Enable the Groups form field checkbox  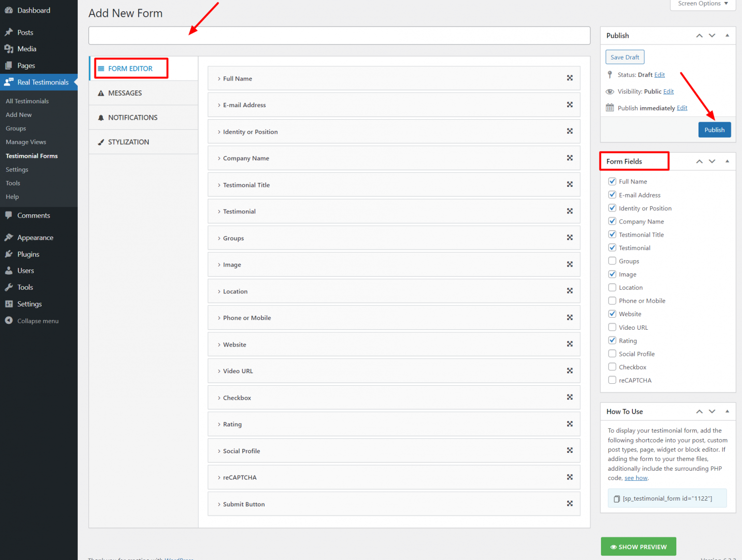pos(612,261)
